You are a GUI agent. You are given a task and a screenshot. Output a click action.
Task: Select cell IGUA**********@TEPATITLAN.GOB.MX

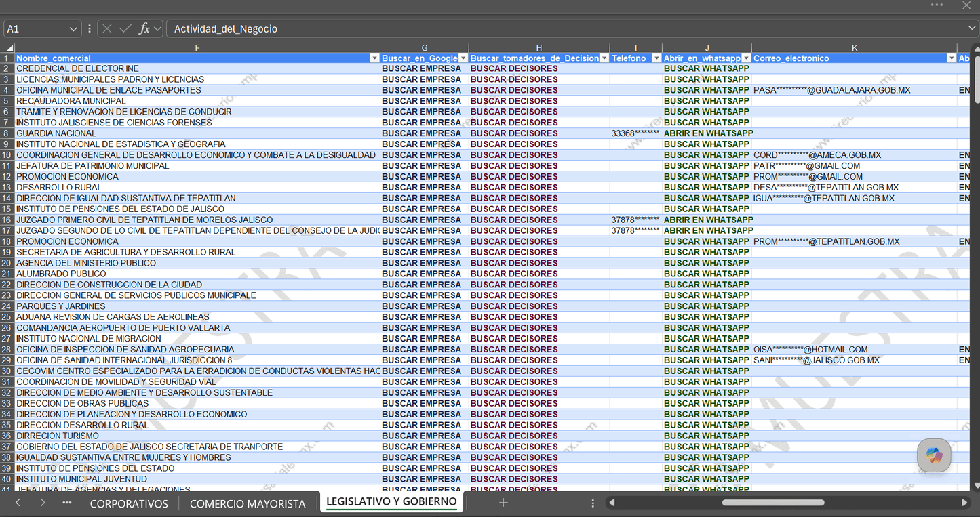[x=855, y=199]
